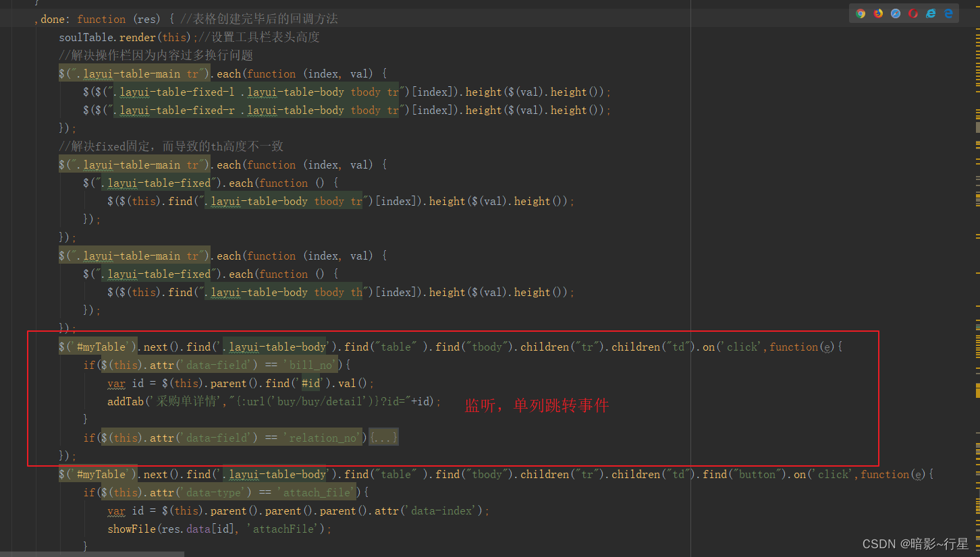Click the comment '//解决操作栏因为内容过多换行问题'
Image resolution: width=980 pixels, height=557 pixels.
click(x=156, y=55)
